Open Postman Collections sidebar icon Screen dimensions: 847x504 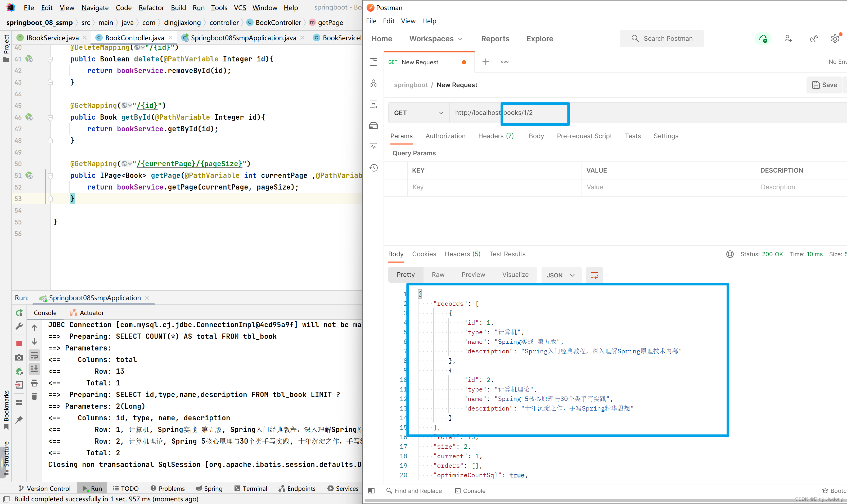coord(373,62)
